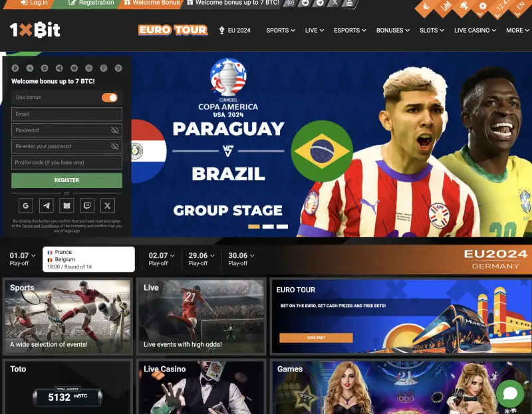Click the green live chat bubble
The height and width of the screenshot is (414, 532).
tap(510, 393)
